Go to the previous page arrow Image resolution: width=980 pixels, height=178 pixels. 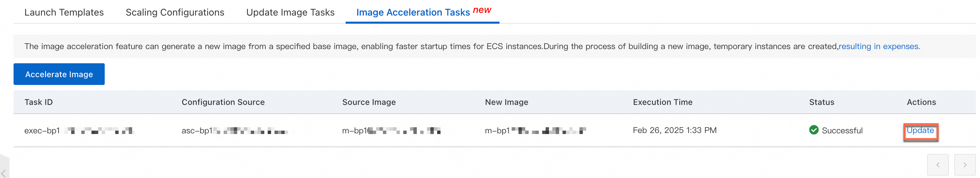pyautogui.click(x=937, y=165)
